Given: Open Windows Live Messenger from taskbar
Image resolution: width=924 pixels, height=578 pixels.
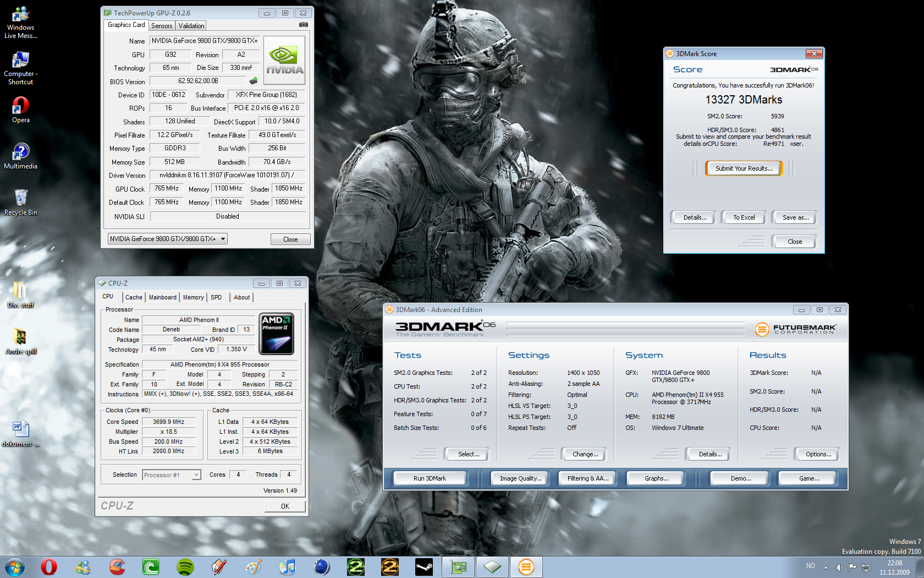Looking at the screenshot, I should tap(83, 567).
